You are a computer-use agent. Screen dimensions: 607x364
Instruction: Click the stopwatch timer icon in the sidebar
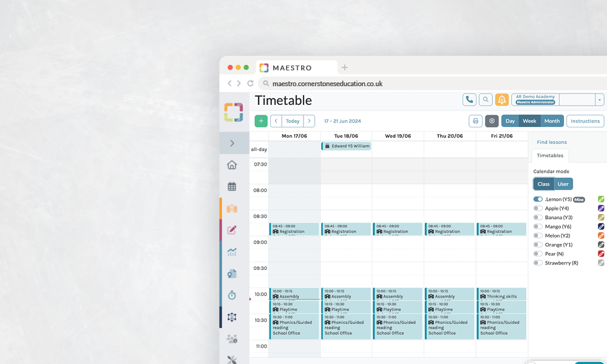coord(232,295)
